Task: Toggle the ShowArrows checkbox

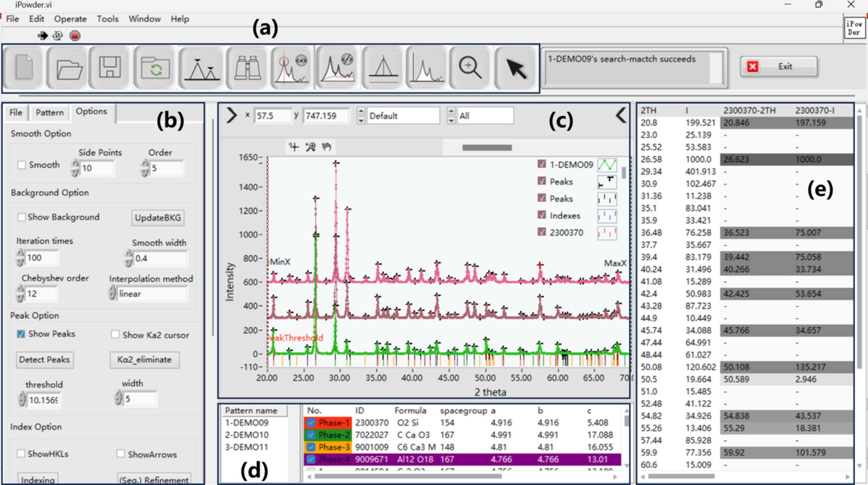Action: (120, 454)
